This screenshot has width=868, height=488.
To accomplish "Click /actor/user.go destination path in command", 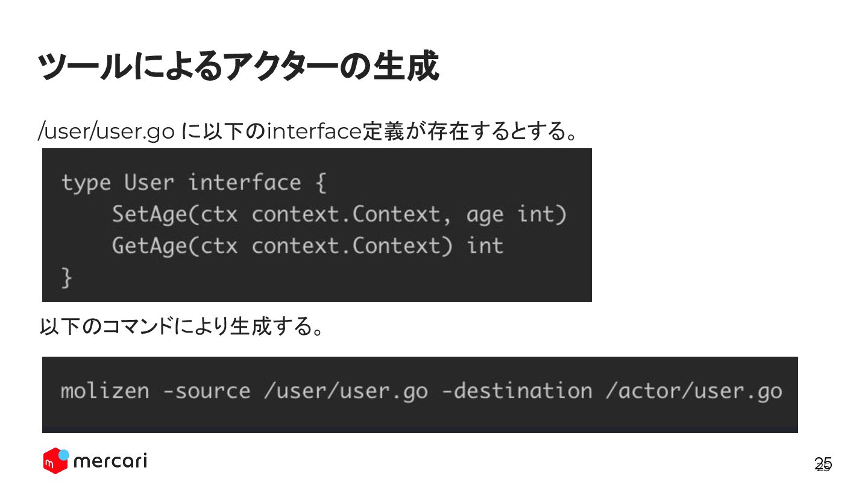I will pos(693,391).
